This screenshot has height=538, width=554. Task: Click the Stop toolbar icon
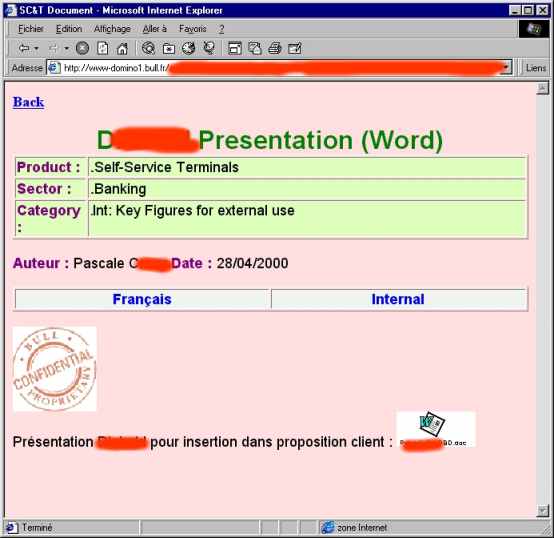pyautogui.click(x=82, y=48)
